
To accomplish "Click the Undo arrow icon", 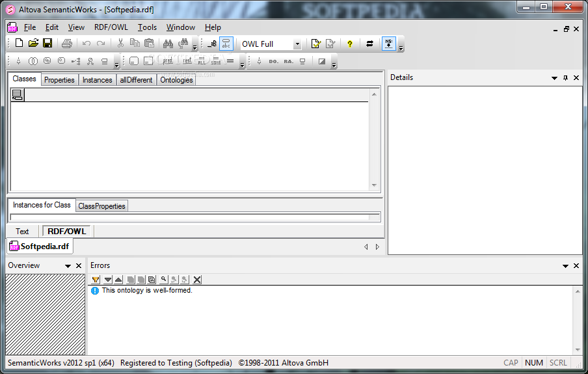I will (x=87, y=44).
